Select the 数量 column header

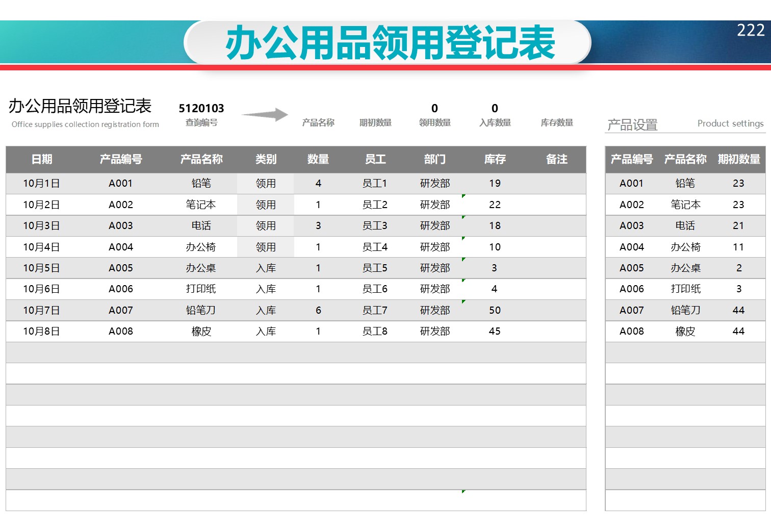coord(318,159)
